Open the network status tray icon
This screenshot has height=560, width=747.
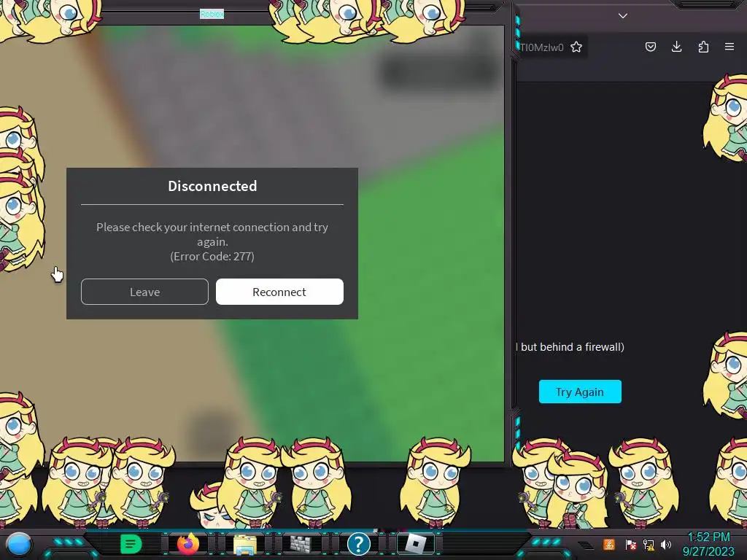coord(649,544)
